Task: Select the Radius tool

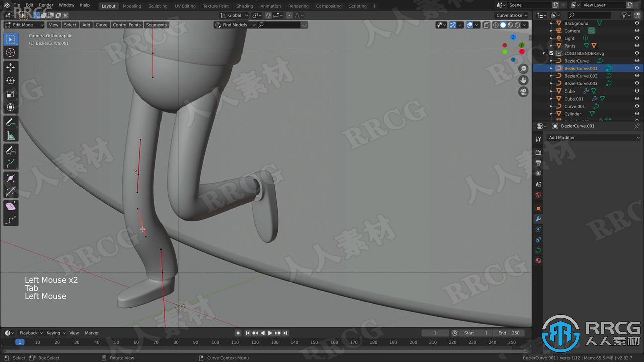Action: tap(10, 178)
